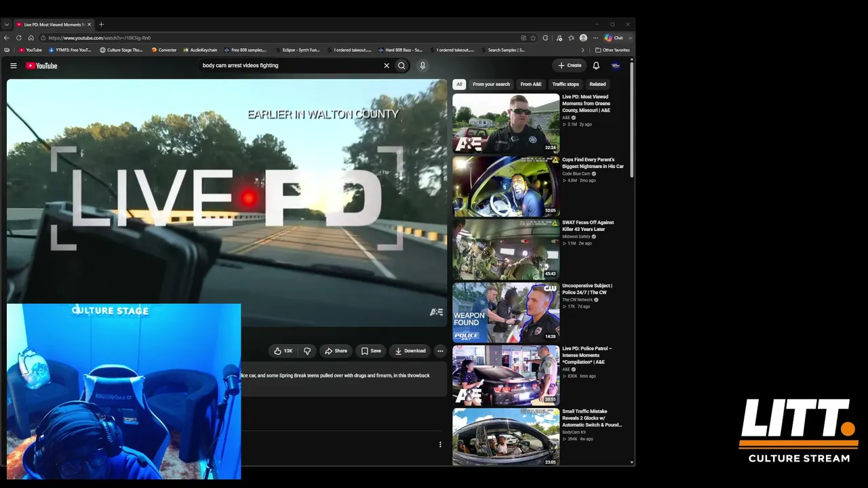This screenshot has height=488, width=868.
Task: Open the Hard 808 Bass bookmark
Action: [400, 50]
